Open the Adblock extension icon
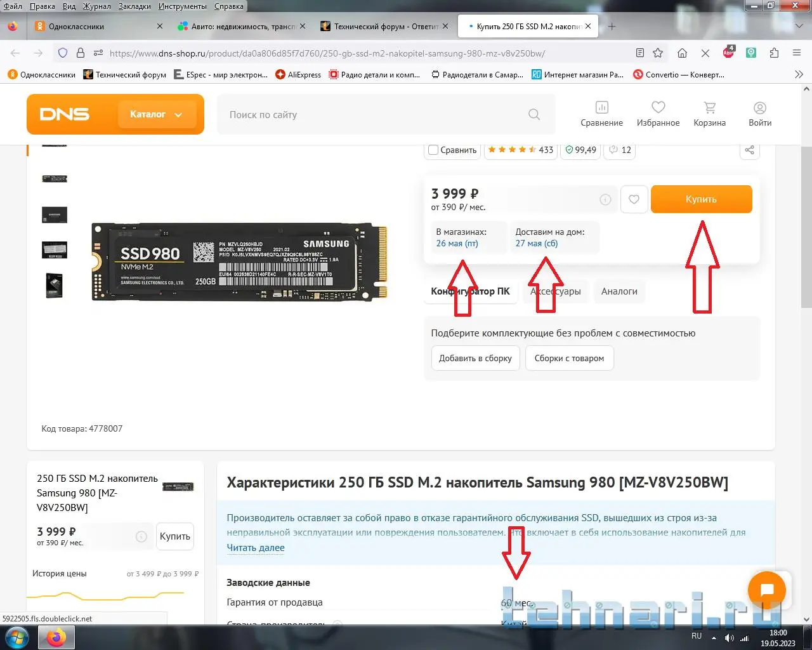Image resolution: width=812 pixels, height=650 pixels. (x=728, y=53)
